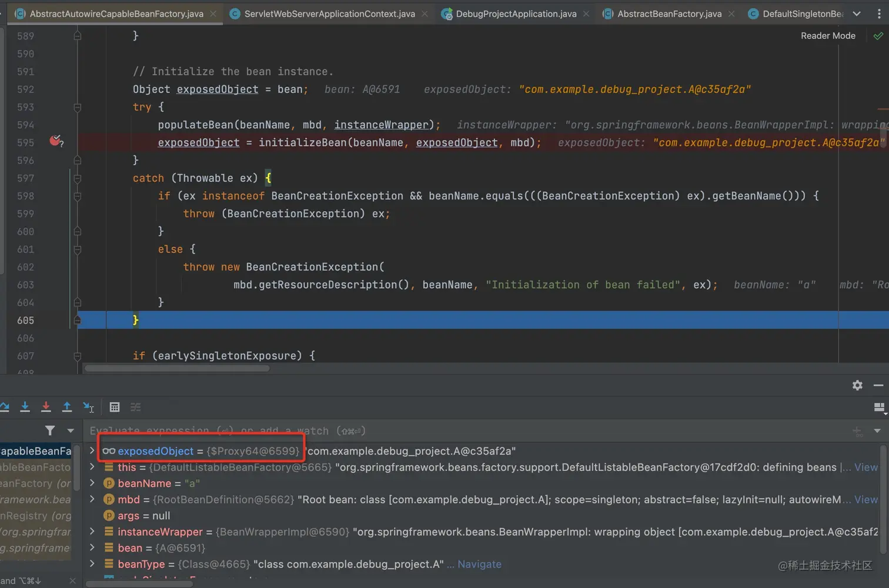Click line number 605 in the gutter
This screenshot has height=588, width=889.
(x=25, y=320)
